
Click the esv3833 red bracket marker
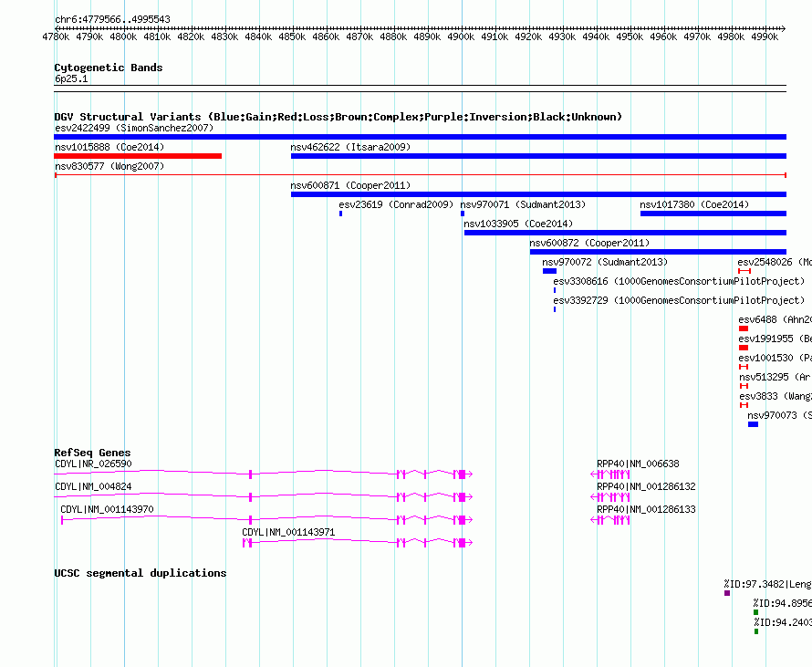tap(744, 405)
